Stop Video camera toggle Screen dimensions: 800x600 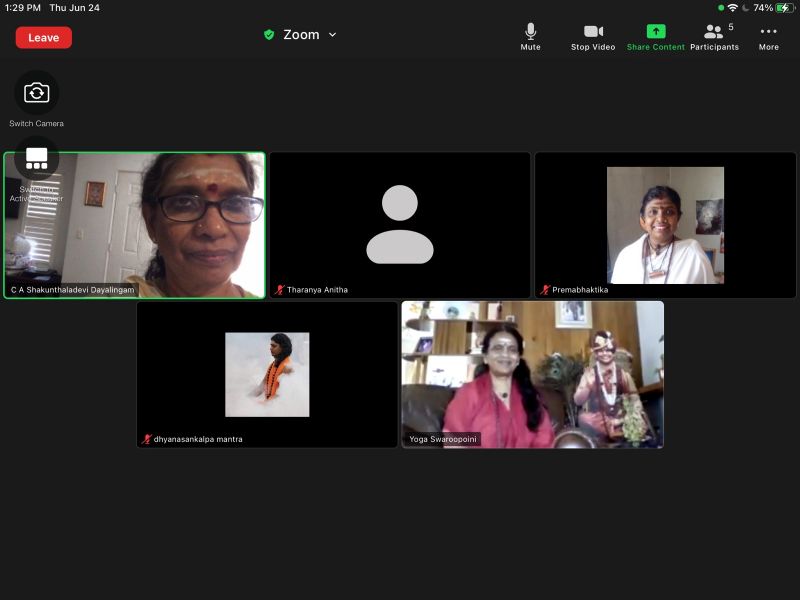tap(593, 36)
